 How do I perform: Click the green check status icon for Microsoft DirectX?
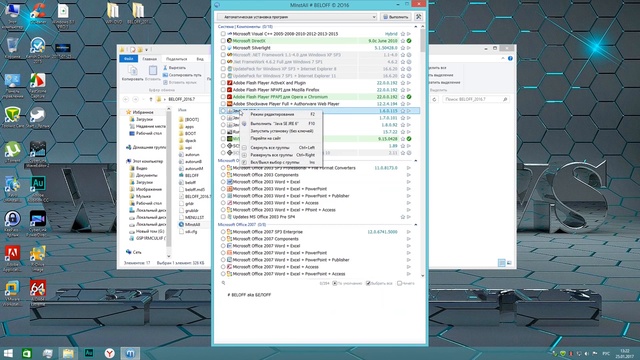pyautogui.click(x=409, y=41)
